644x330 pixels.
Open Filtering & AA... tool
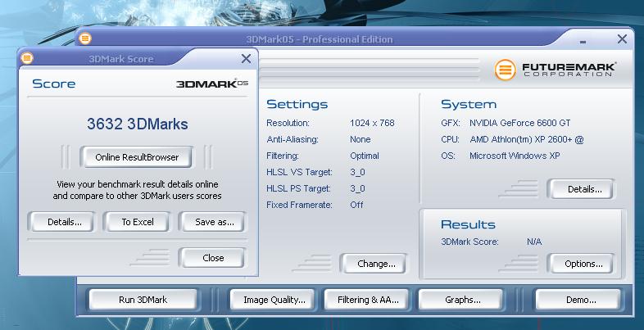click(368, 300)
